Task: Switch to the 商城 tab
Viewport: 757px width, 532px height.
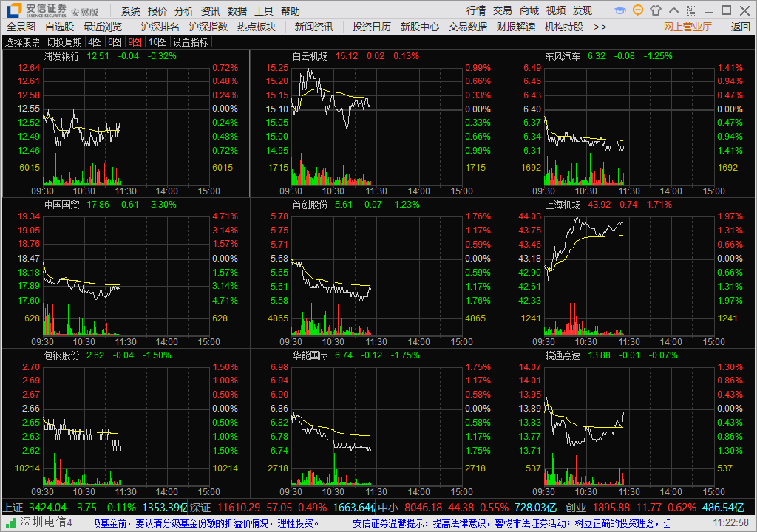Action: pos(529,10)
